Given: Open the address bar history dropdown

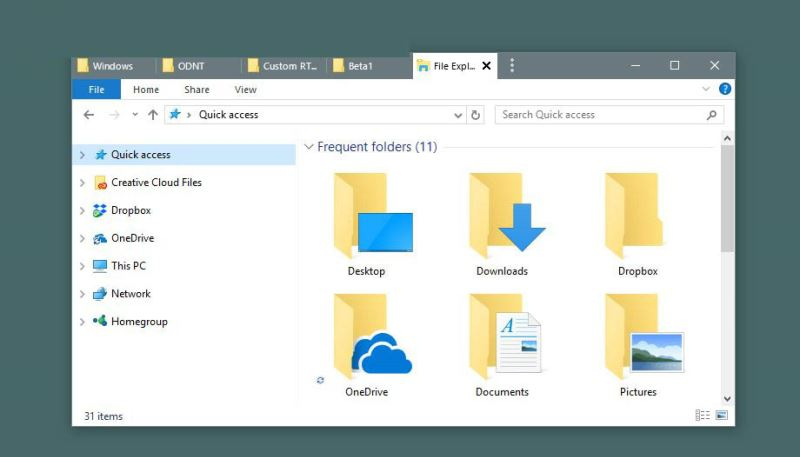Looking at the screenshot, I should click(458, 115).
